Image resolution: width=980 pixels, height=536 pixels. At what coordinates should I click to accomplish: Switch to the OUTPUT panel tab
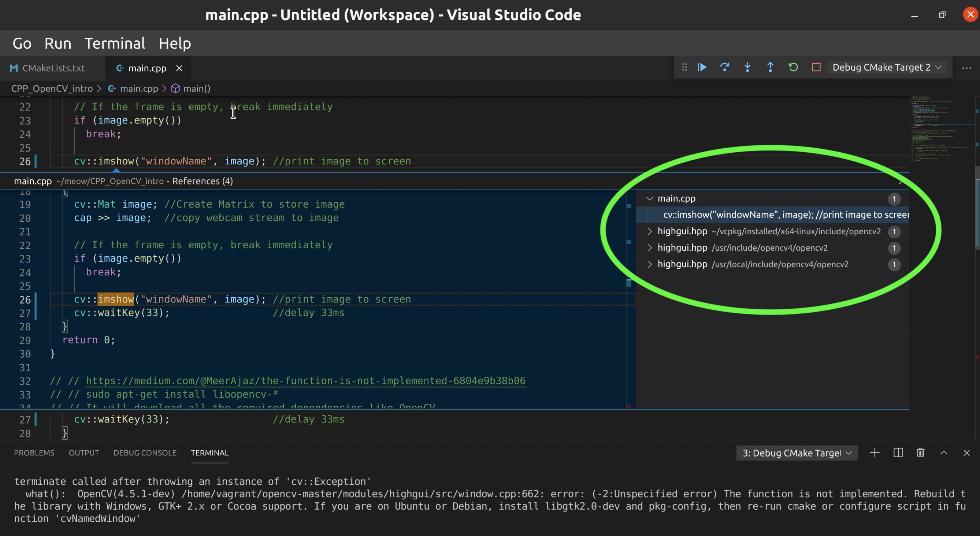[84, 453]
